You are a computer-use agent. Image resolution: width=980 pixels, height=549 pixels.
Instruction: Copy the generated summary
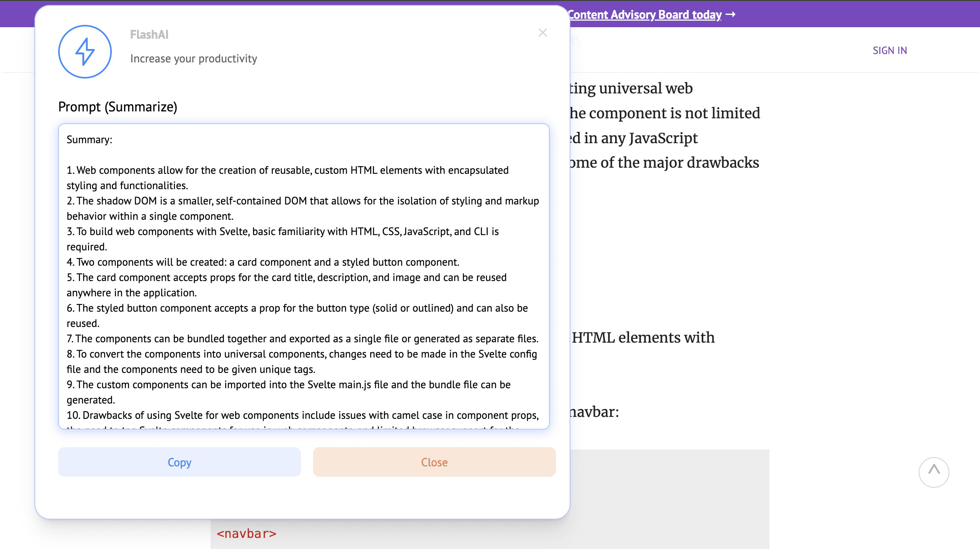[179, 462]
